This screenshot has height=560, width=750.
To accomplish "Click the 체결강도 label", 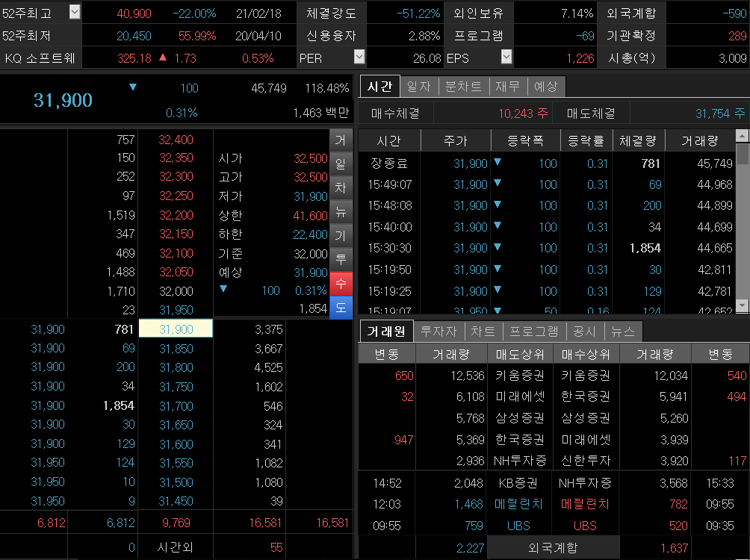I will 331,13.
